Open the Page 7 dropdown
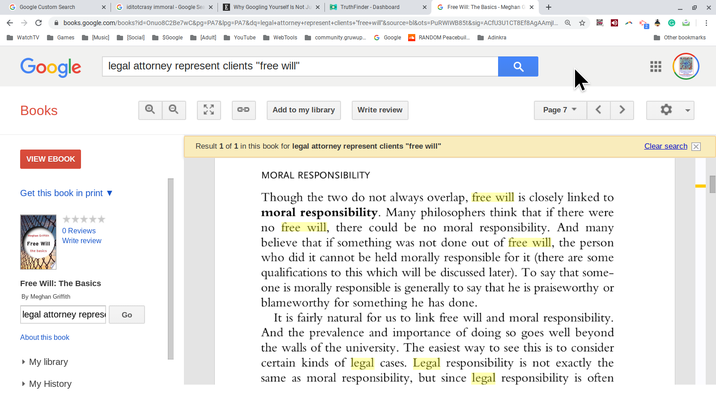 [560, 110]
